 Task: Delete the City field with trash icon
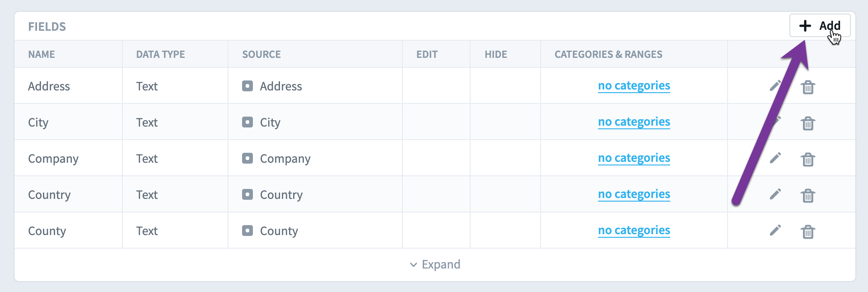pyautogui.click(x=808, y=123)
